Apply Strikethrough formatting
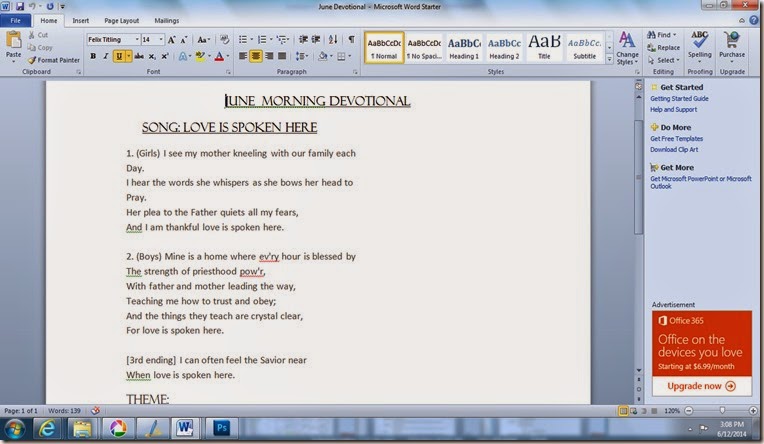 click(139, 57)
